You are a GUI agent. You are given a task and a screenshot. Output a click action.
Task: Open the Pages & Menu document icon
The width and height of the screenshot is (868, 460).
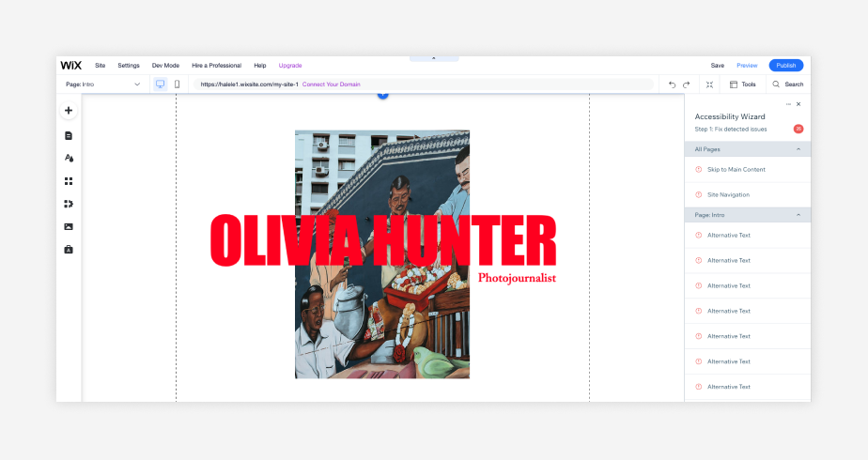click(x=69, y=135)
